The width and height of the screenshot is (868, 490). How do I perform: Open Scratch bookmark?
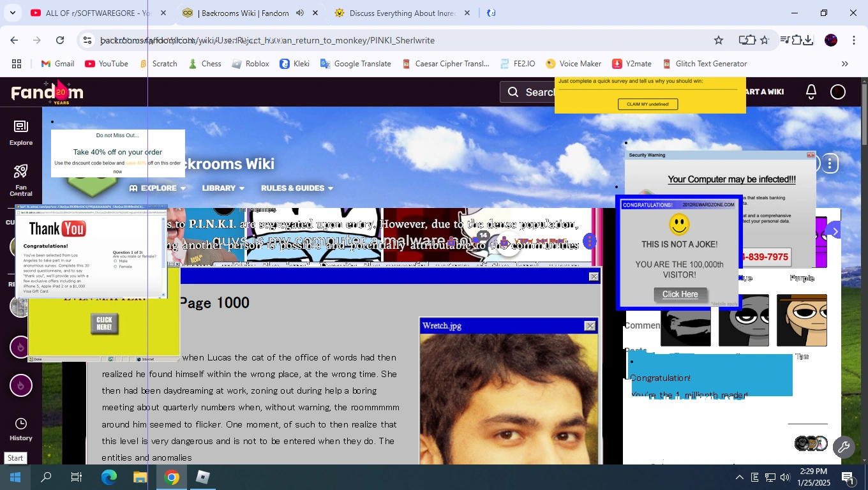pyautogui.click(x=158, y=64)
